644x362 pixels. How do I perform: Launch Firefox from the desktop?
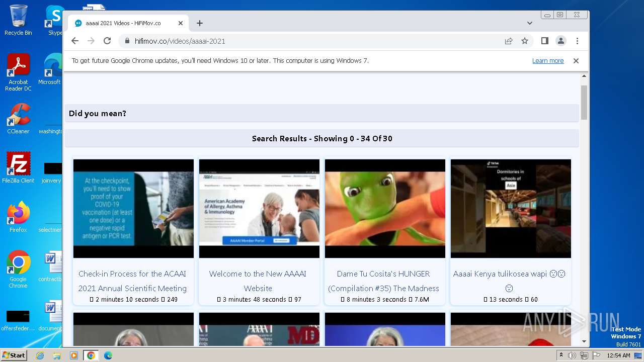pyautogui.click(x=18, y=217)
